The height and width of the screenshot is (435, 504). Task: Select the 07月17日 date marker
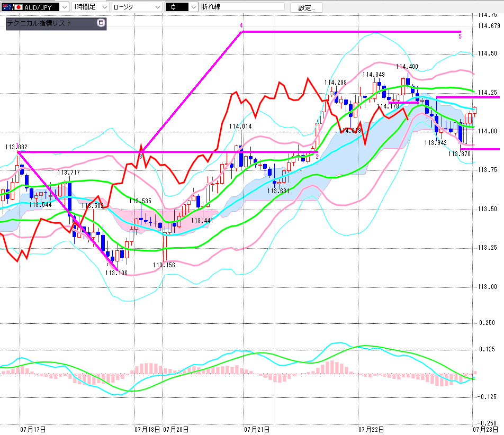pyautogui.click(x=33, y=430)
